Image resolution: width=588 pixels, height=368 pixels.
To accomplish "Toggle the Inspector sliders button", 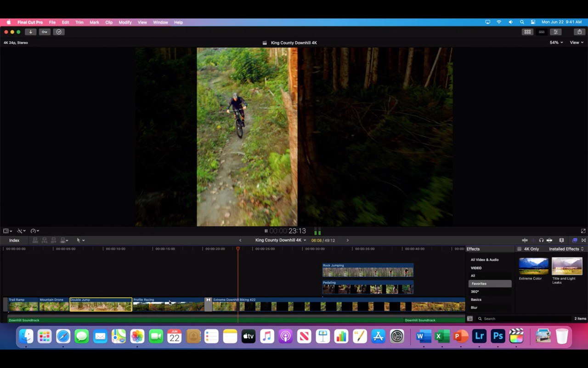I will pos(556,32).
